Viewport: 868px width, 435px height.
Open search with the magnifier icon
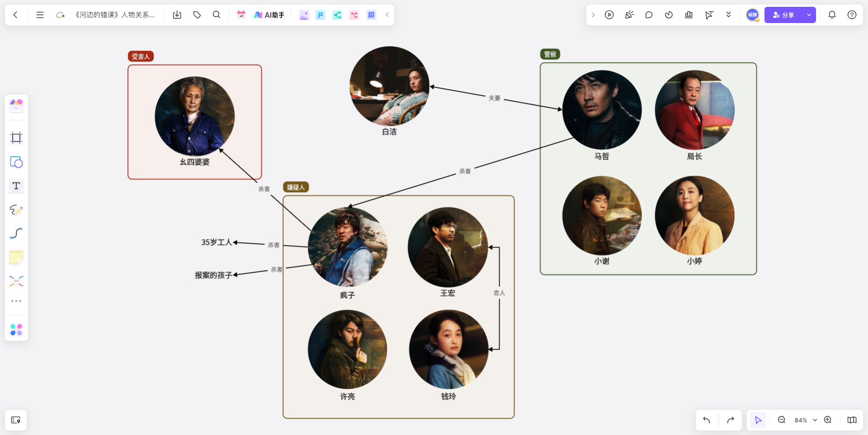coord(217,15)
